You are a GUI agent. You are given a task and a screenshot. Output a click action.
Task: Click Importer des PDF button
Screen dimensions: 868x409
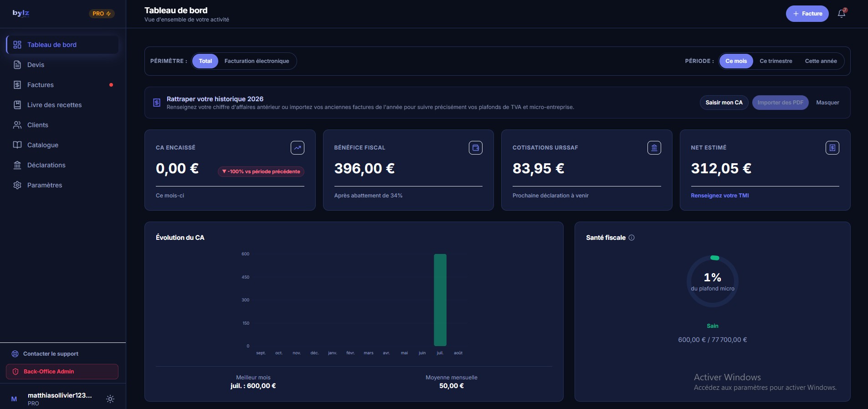click(x=780, y=103)
